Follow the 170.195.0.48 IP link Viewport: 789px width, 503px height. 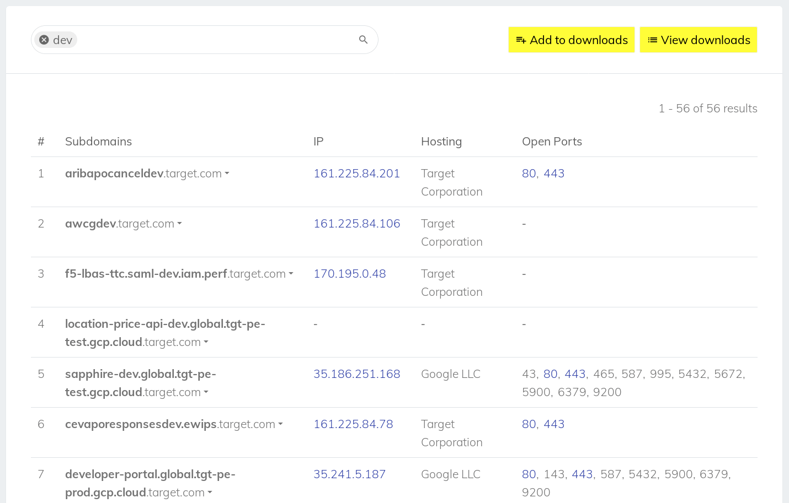[x=350, y=274]
